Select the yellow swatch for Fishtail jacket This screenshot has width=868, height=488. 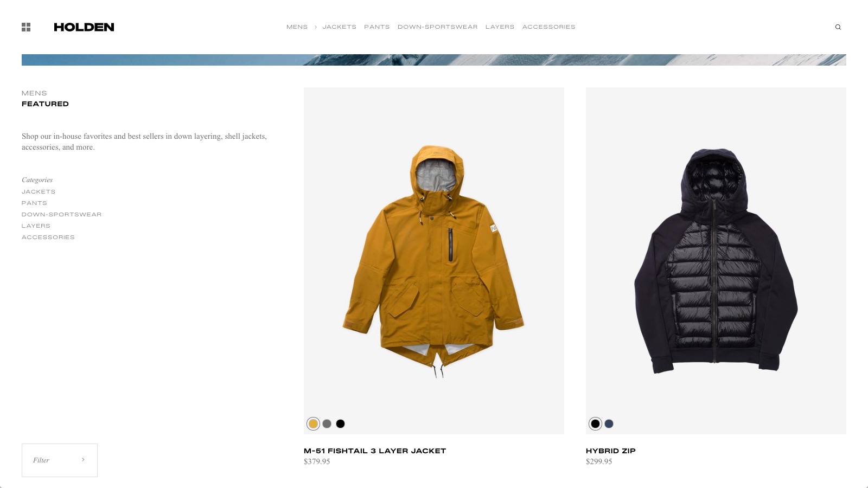coord(313,424)
